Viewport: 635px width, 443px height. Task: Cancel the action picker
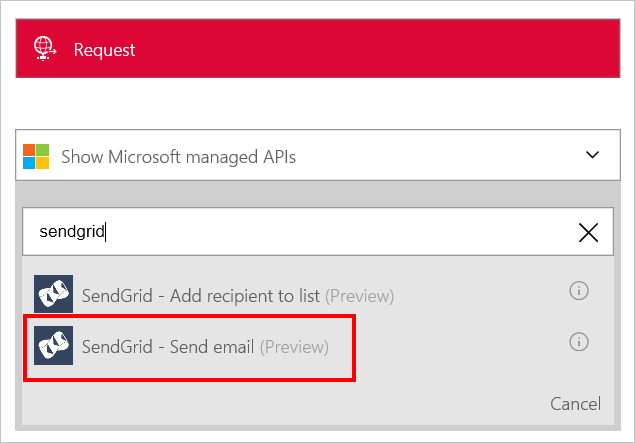[x=575, y=404]
